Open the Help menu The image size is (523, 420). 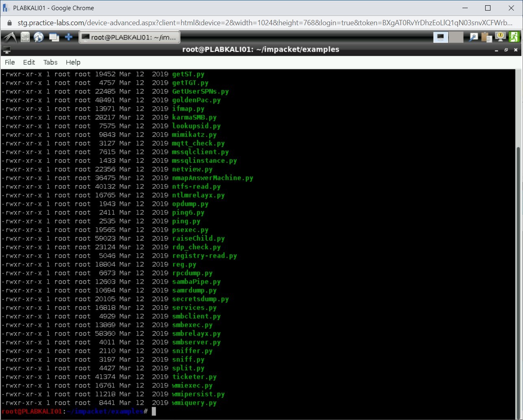73,62
